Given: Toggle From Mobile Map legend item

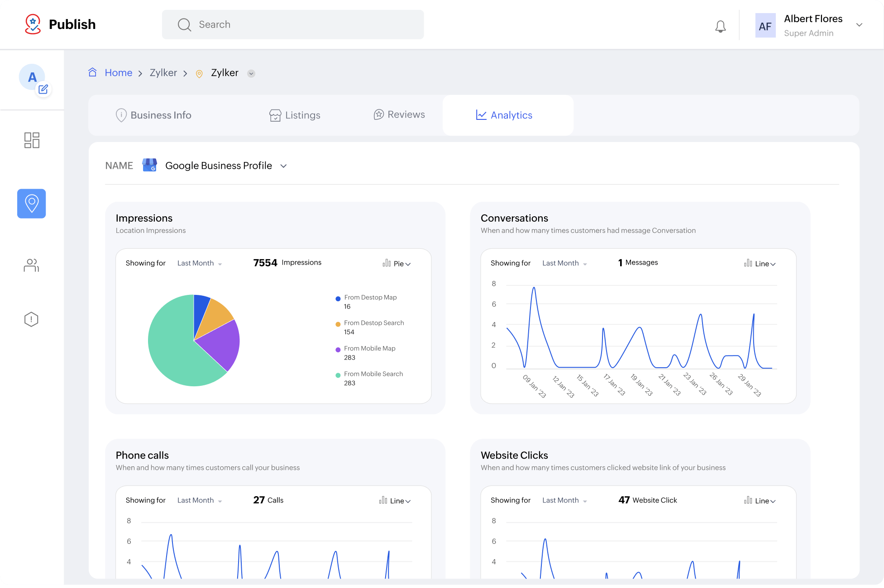Looking at the screenshot, I should click(x=365, y=353).
